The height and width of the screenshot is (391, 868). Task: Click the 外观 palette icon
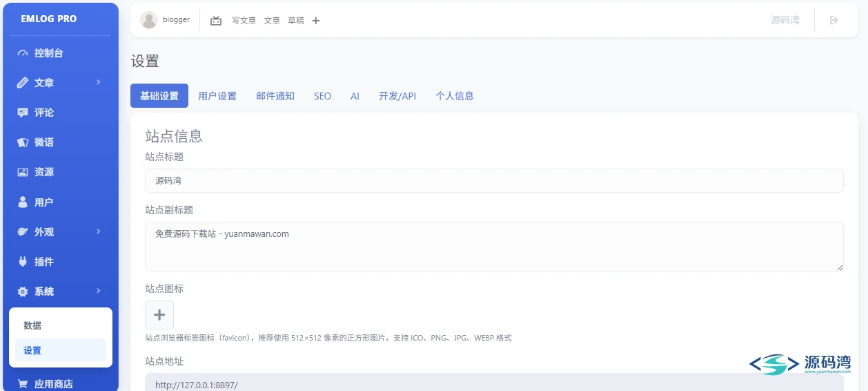coord(23,232)
